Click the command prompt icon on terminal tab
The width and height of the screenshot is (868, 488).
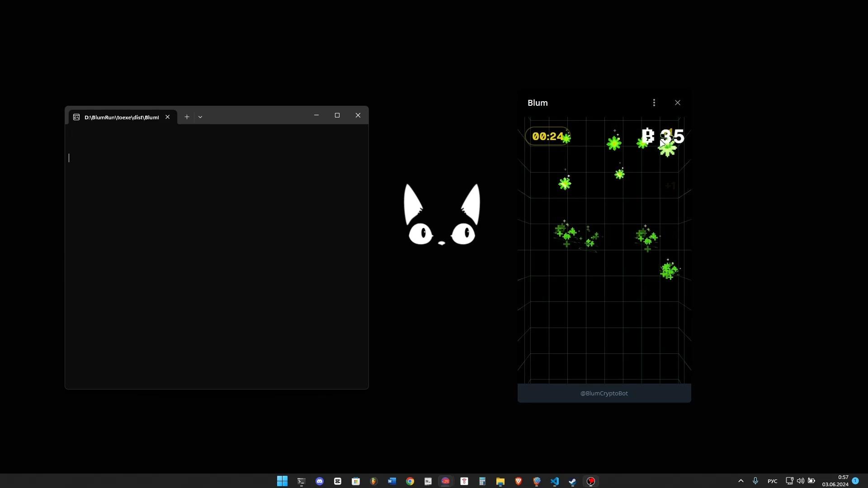pyautogui.click(x=76, y=117)
